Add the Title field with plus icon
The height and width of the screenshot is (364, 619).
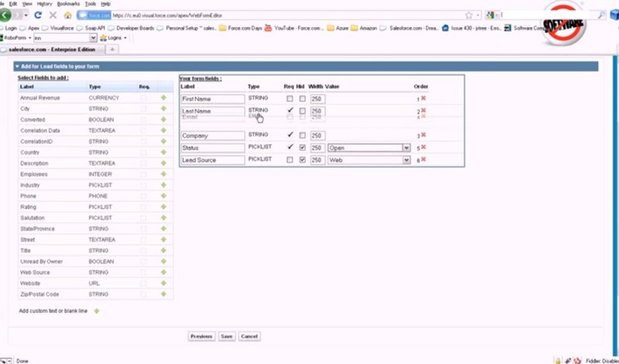click(x=163, y=250)
